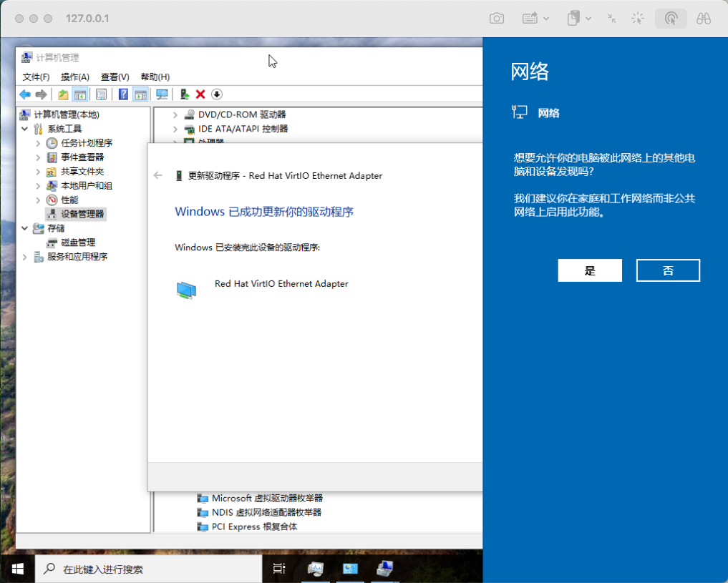Click the scan for hardware changes icon
728x583 pixels.
tap(162, 94)
